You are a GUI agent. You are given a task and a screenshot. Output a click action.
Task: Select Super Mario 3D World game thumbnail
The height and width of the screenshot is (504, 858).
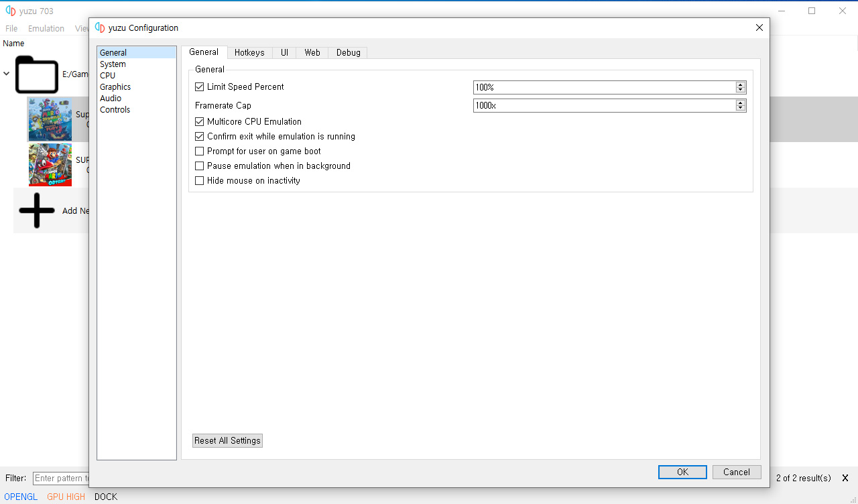50,119
